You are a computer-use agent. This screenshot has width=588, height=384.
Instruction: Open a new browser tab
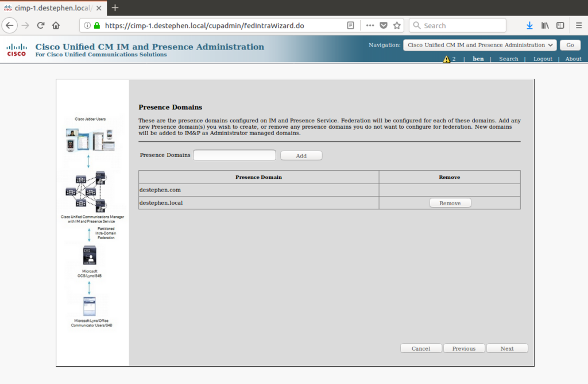pos(115,8)
